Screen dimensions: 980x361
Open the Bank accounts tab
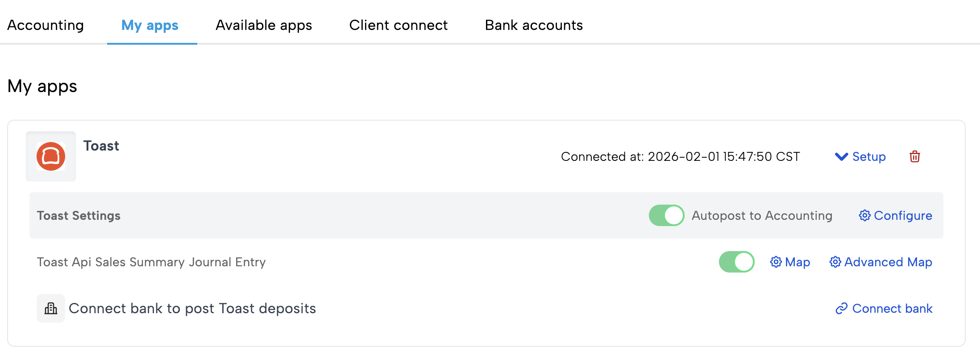[x=534, y=25]
